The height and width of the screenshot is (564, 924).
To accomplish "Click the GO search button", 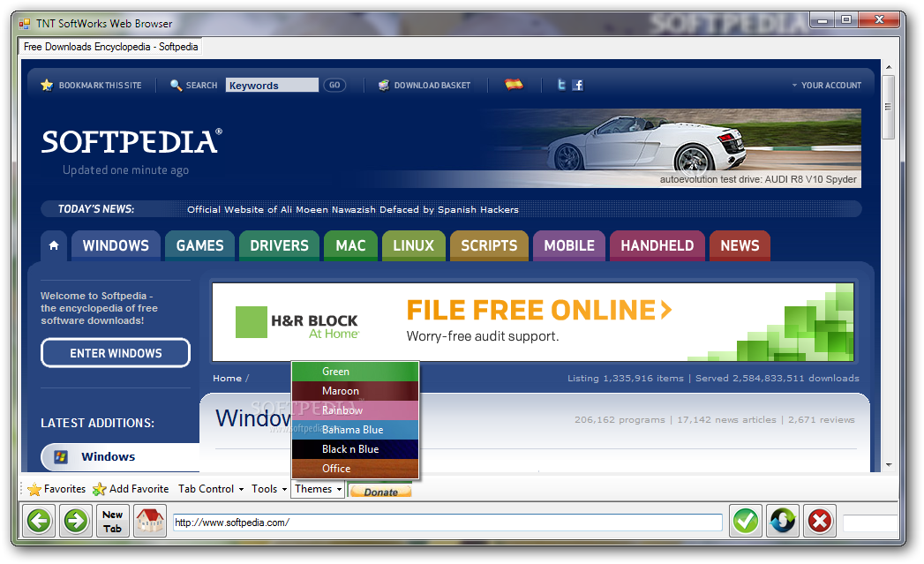I will (334, 86).
